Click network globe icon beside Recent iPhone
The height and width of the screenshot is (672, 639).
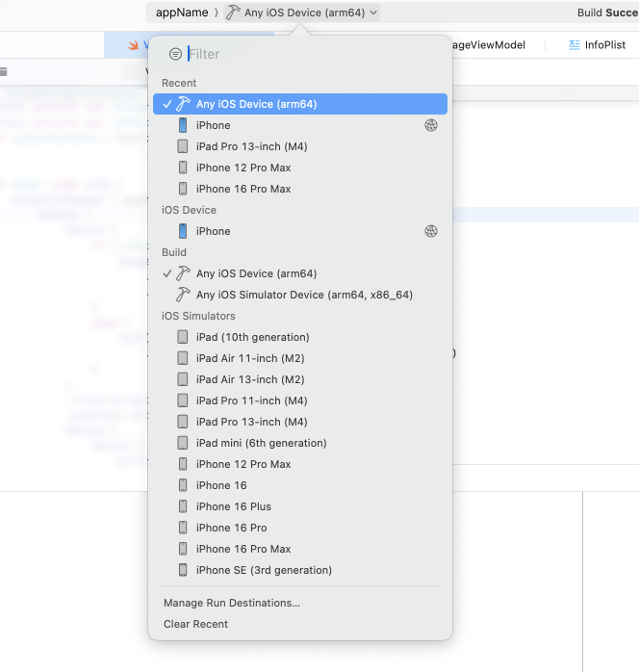(x=431, y=125)
